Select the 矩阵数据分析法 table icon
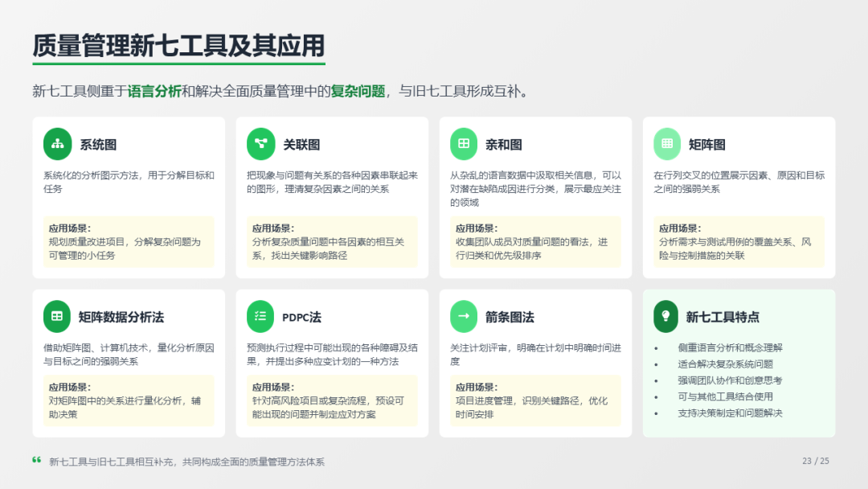 [x=57, y=316]
